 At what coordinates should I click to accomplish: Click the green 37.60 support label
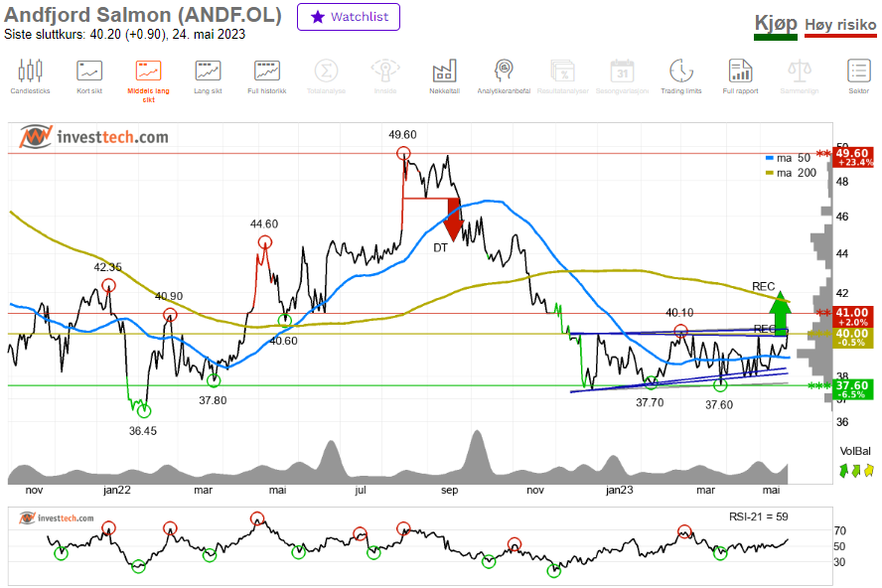click(x=854, y=389)
